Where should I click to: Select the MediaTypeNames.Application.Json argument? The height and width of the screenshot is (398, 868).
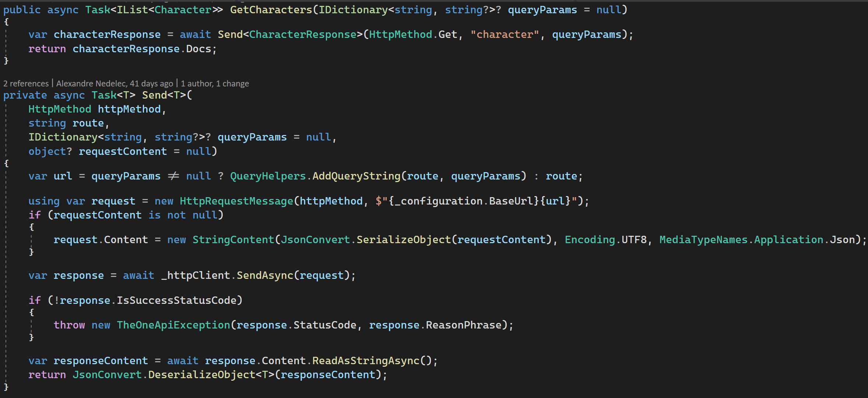(x=760, y=239)
